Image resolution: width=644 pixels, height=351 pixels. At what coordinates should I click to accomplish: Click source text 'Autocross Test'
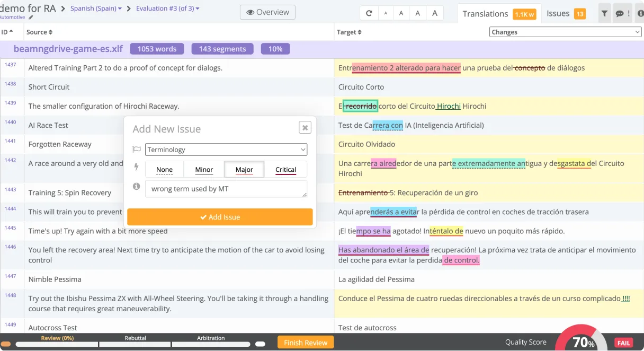tap(53, 328)
